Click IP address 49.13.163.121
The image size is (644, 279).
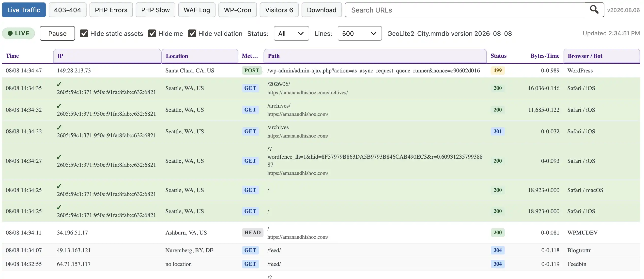(74, 250)
